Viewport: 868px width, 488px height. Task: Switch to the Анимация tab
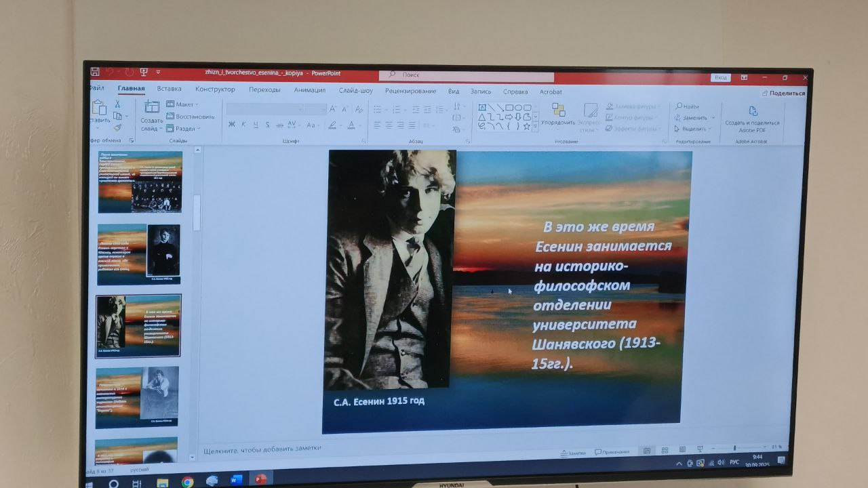(309, 90)
